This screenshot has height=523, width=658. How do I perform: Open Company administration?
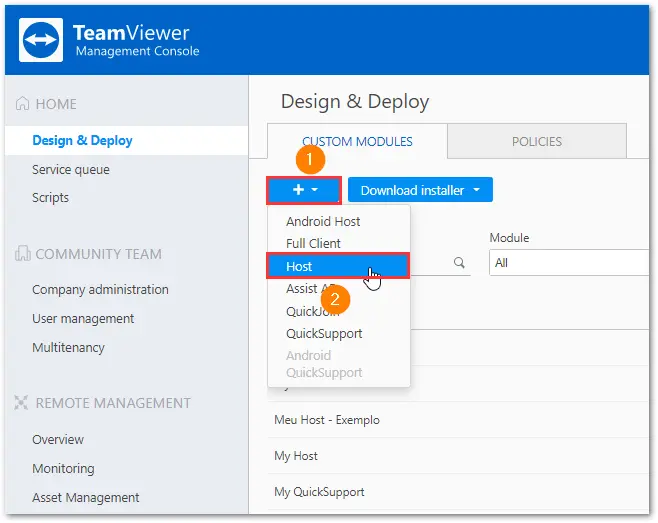(x=100, y=289)
